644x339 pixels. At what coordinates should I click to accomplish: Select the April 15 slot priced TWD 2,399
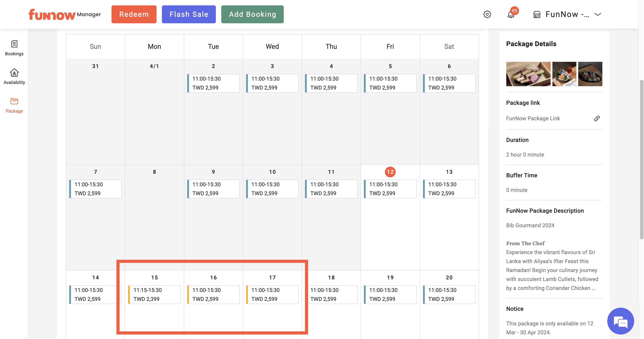(x=154, y=294)
